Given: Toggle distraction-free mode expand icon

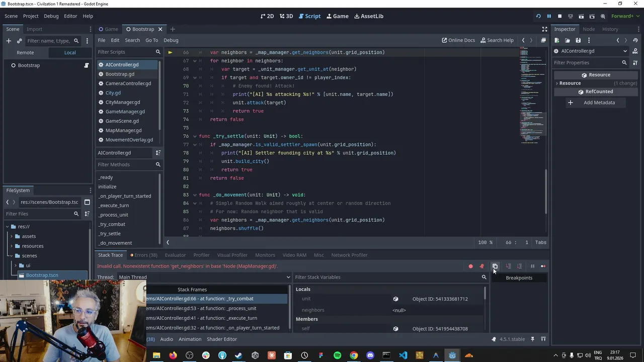Looking at the screenshot, I should point(544,29).
